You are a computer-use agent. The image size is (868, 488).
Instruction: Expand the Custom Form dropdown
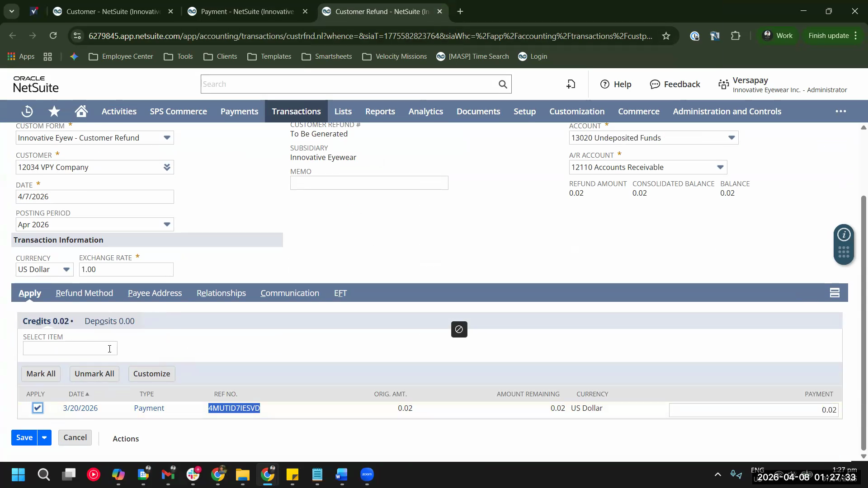(167, 138)
